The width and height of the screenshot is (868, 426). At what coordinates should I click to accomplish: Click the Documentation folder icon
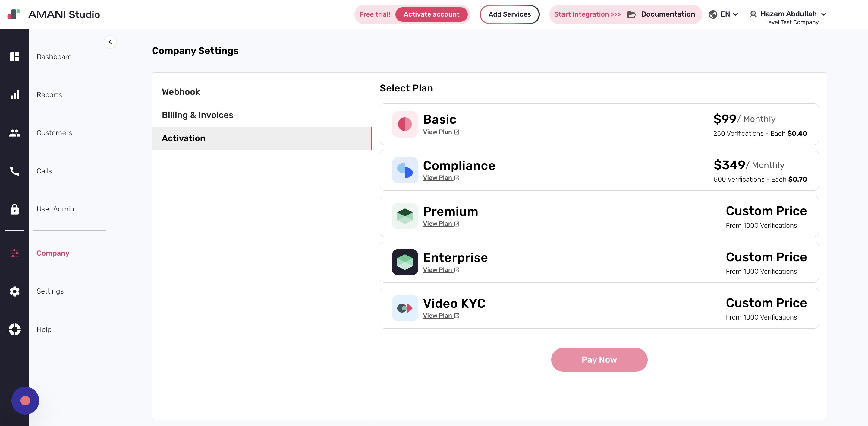(x=632, y=14)
